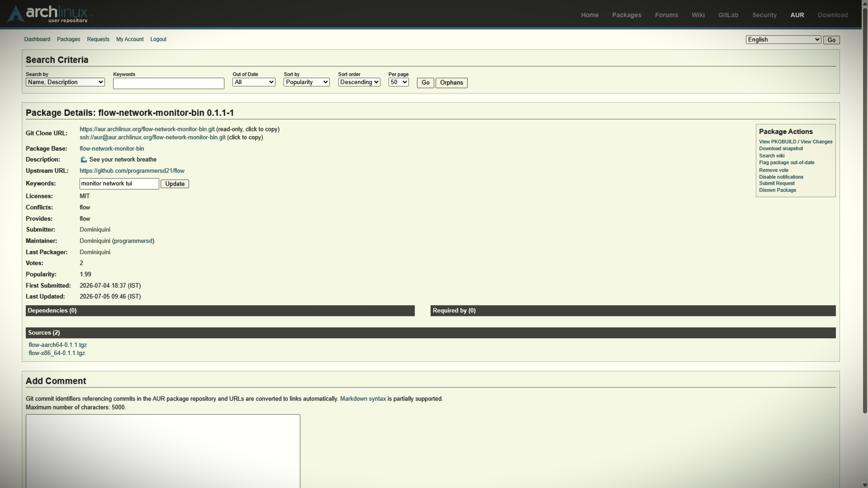
Task: Click the Go button beside language selector
Action: pos(831,40)
